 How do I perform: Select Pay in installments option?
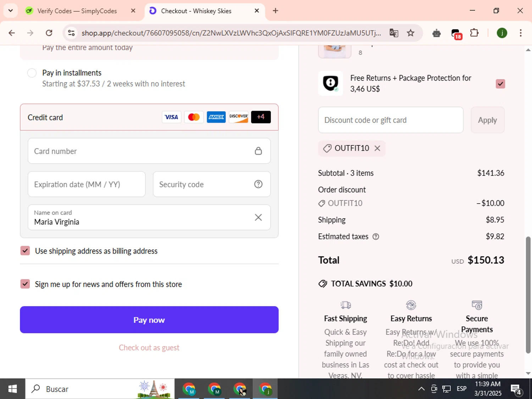point(32,73)
